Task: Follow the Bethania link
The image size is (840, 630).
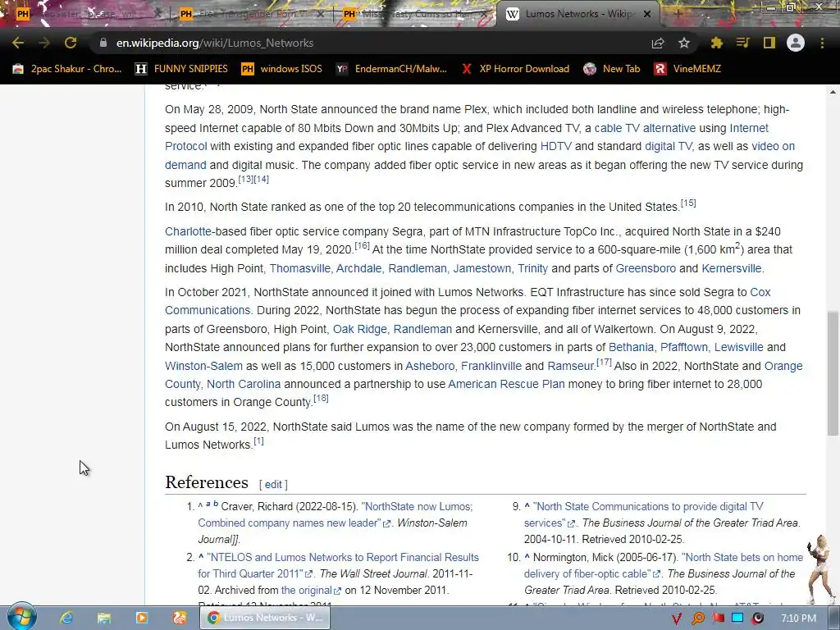Action: point(631,347)
